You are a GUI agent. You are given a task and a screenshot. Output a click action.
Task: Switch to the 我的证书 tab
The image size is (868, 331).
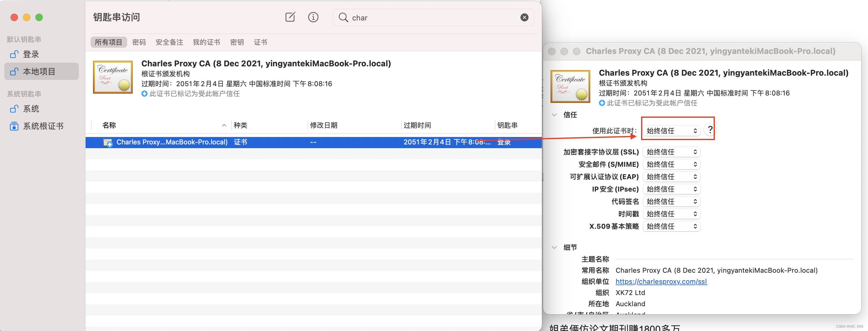(206, 42)
